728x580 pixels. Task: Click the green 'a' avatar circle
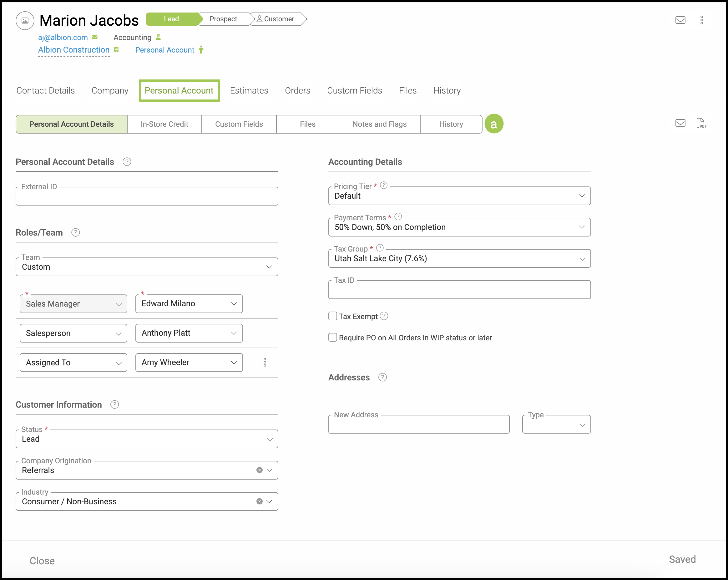(493, 124)
